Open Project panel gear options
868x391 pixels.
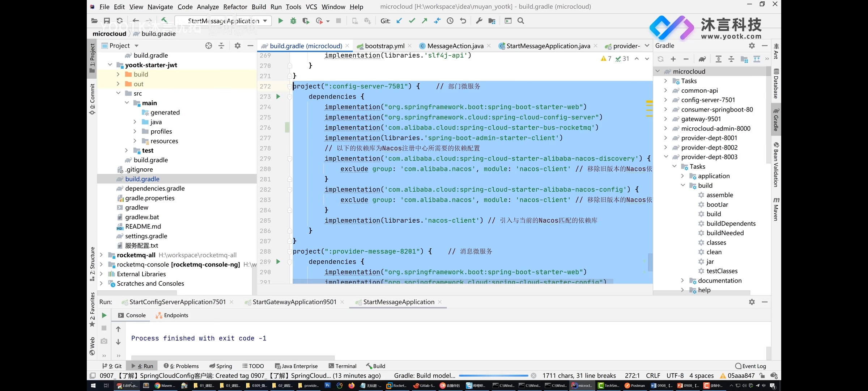pyautogui.click(x=237, y=46)
